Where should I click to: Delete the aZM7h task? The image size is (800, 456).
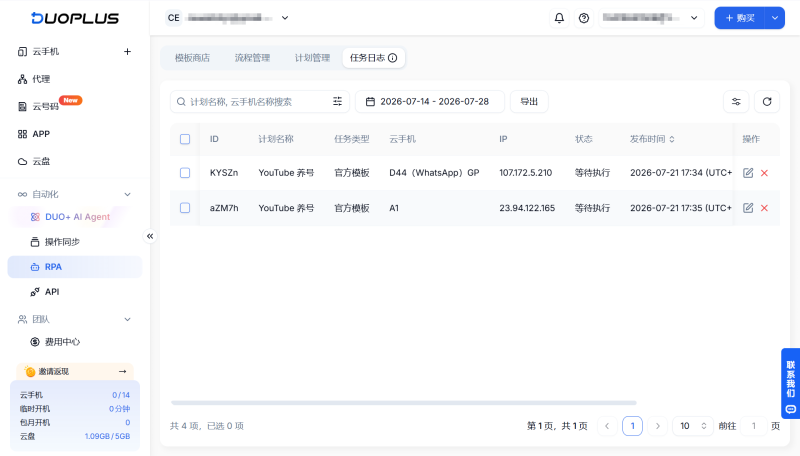(x=764, y=208)
